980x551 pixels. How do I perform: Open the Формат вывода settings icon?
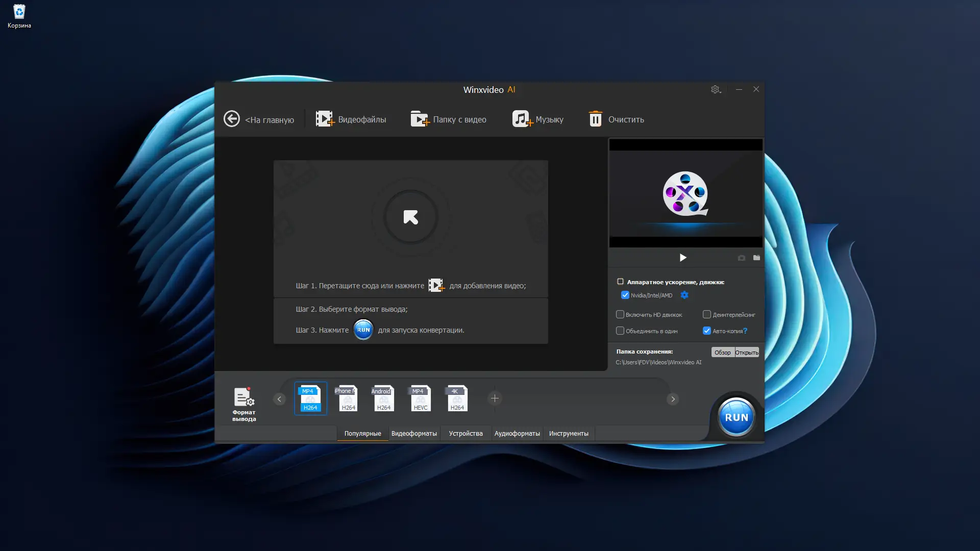[x=244, y=397]
